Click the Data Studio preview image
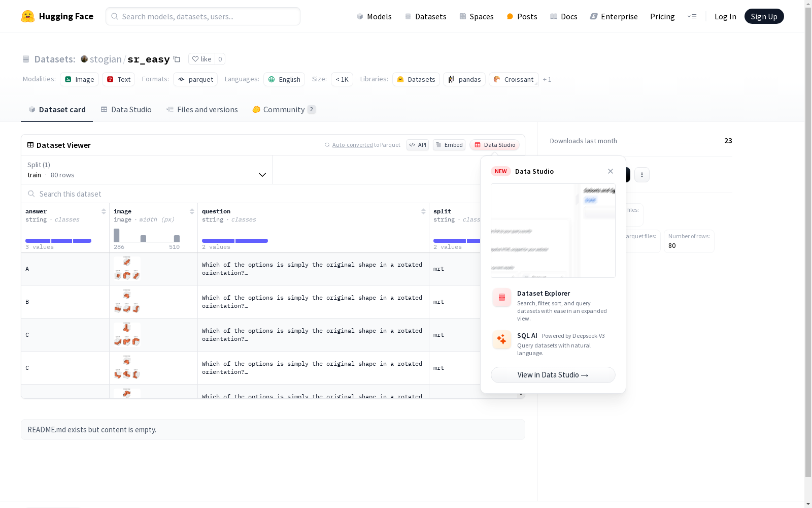 tap(553, 231)
